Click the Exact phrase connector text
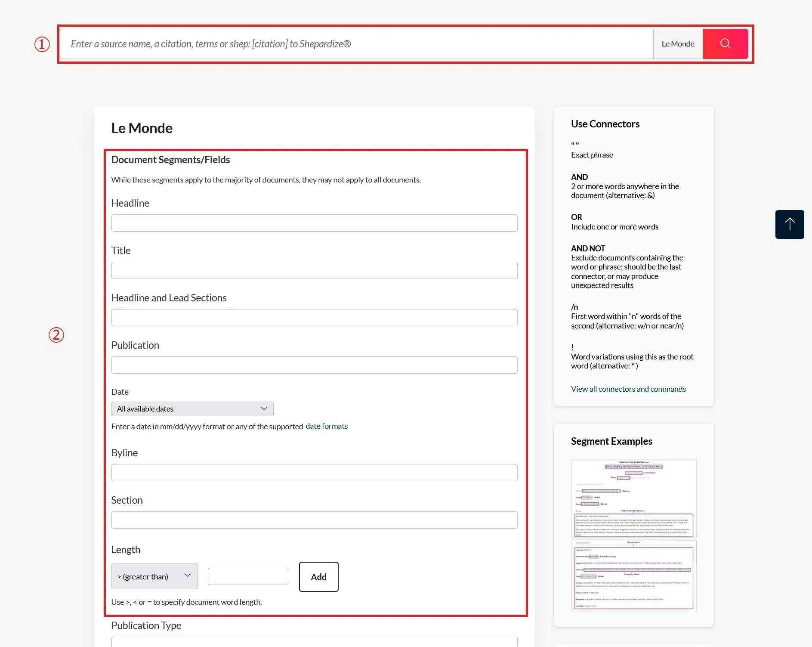The image size is (812, 647). pyautogui.click(x=592, y=155)
